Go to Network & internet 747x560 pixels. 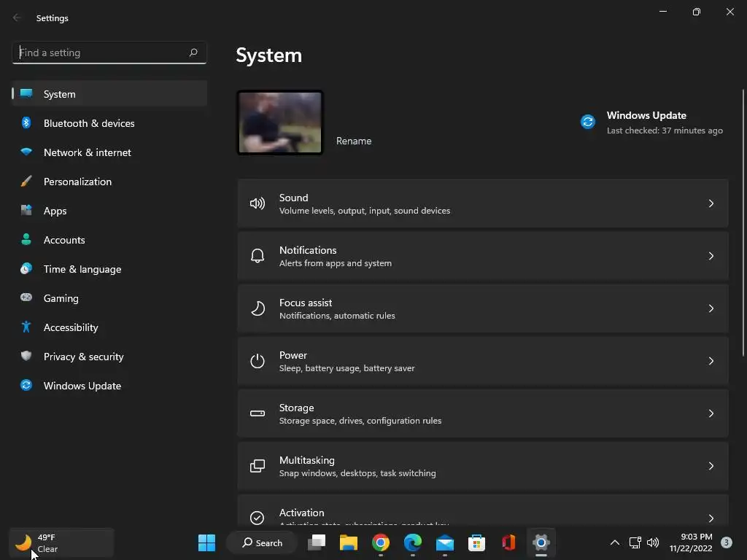pyautogui.click(x=109, y=152)
